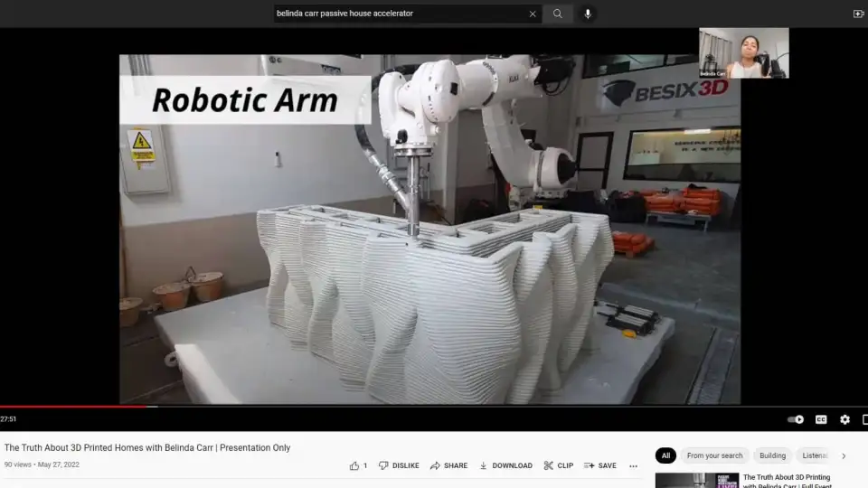
Task: Open video settings gear menu
Action: [844, 419]
